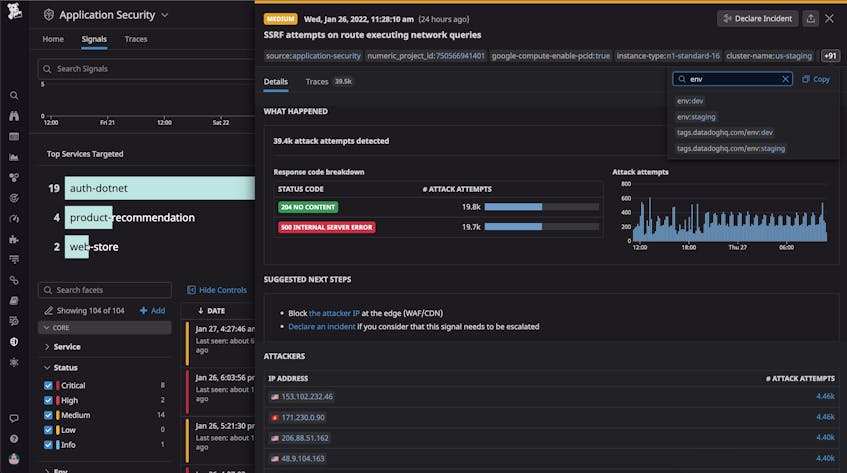Uncheck the Info status checkbox
Image resolution: width=847 pixels, height=473 pixels.
tap(48, 445)
